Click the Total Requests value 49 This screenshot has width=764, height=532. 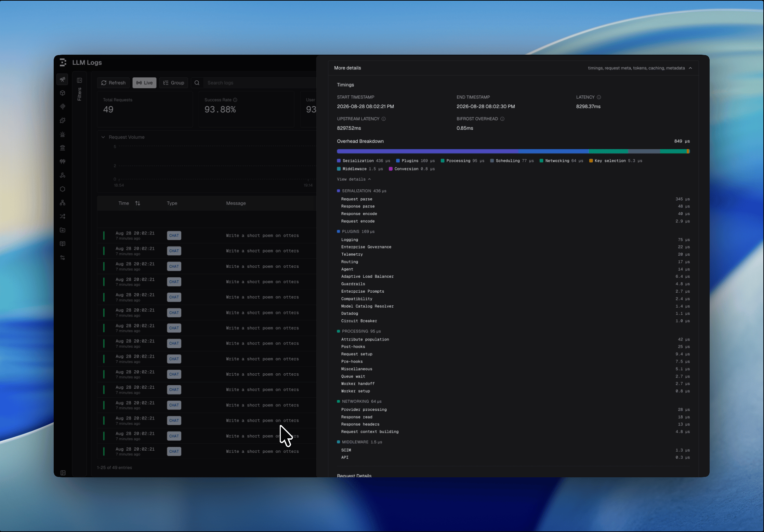[x=108, y=109]
